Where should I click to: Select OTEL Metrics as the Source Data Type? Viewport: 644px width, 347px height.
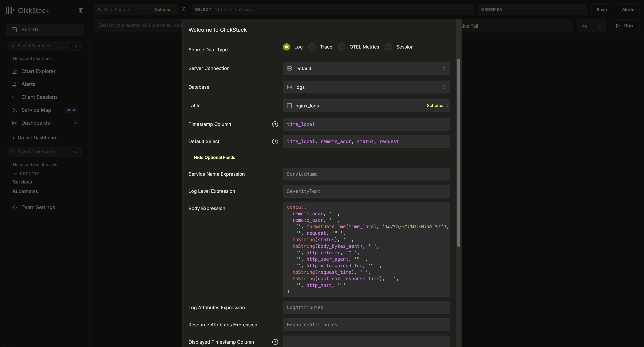[x=341, y=47]
